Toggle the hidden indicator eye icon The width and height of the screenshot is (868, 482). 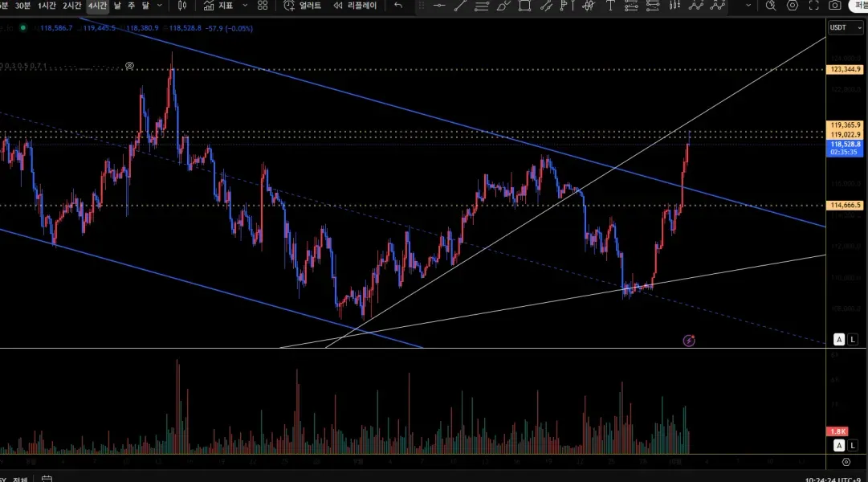tap(129, 66)
